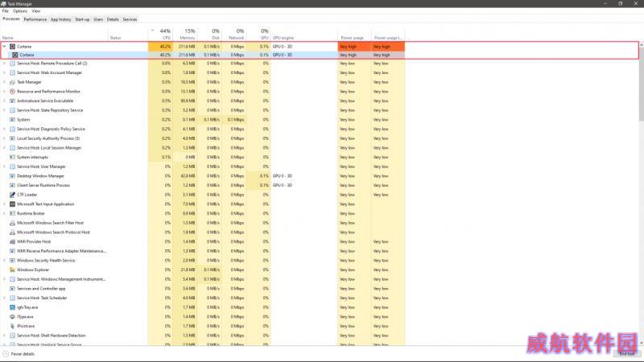
Task: Switch to the App history tab
Action: (61, 19)
